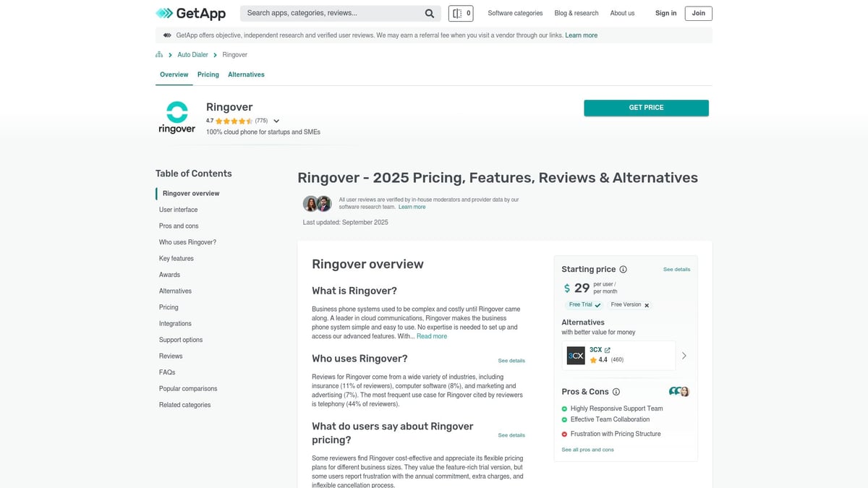
Task: Click the GET PRICE button
Action: point(646,108)
